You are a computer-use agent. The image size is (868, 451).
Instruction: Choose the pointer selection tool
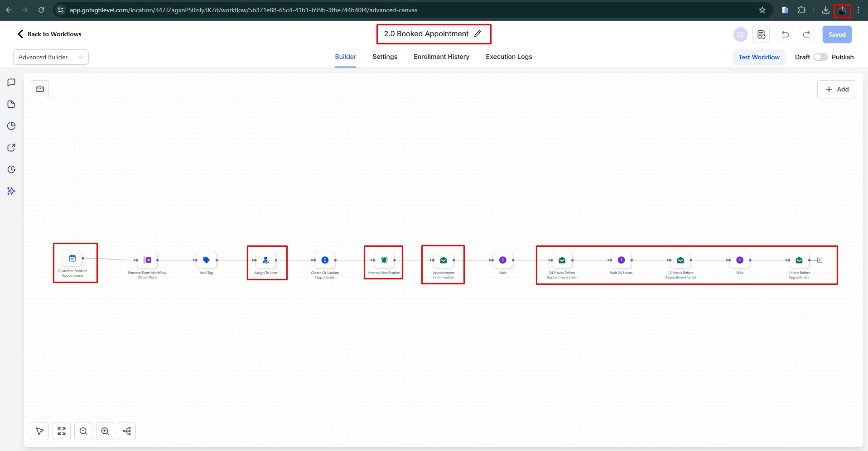pos(40,431)
